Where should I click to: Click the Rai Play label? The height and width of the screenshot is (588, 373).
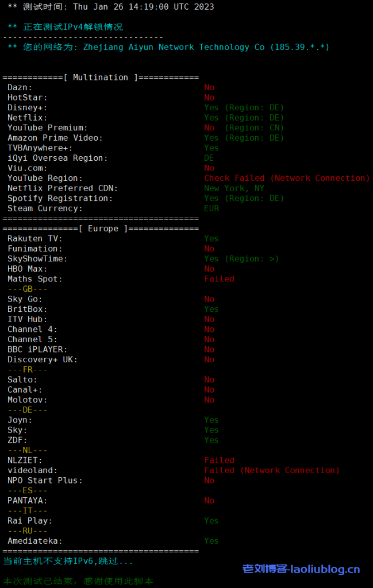pos(30,521)
